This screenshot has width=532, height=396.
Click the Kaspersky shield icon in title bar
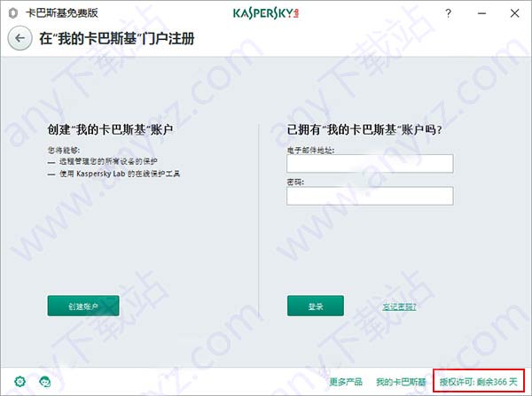coord(13,13)
